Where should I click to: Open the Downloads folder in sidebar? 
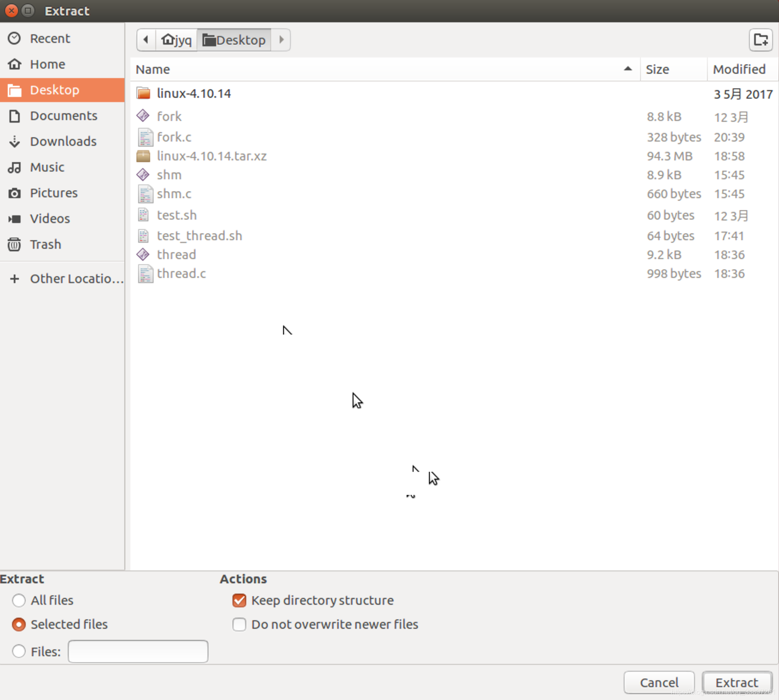click(x=63, y=141)
